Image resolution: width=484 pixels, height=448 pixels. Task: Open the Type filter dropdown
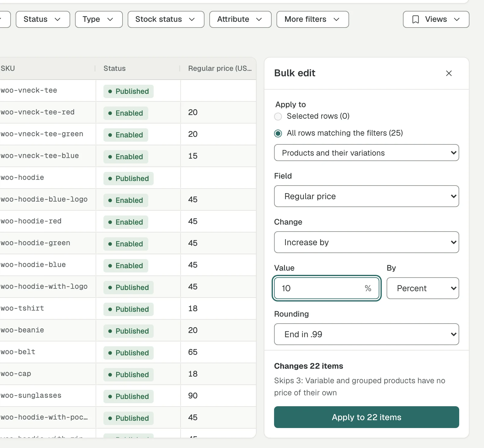point(99,19)
